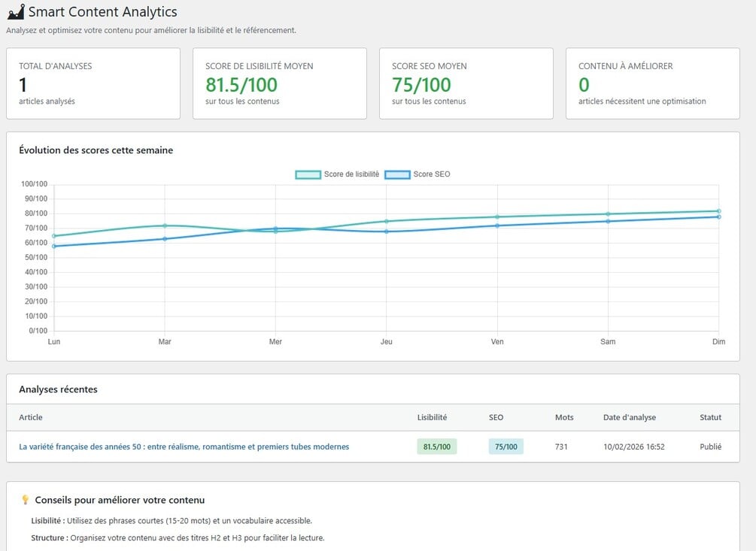Click the blue 75/100 SEO badge
This screenshot has width=756, height=551.
click(506, 447)
